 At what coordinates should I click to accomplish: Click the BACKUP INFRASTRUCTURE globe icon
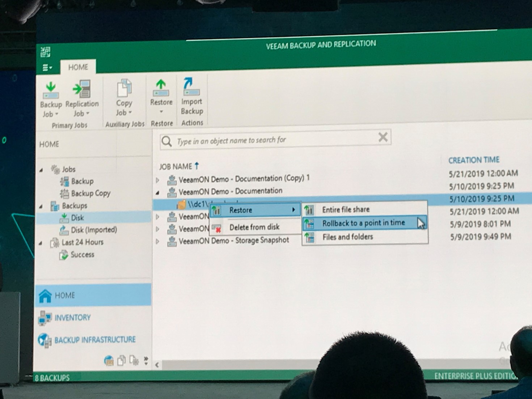tap(45, 340)
